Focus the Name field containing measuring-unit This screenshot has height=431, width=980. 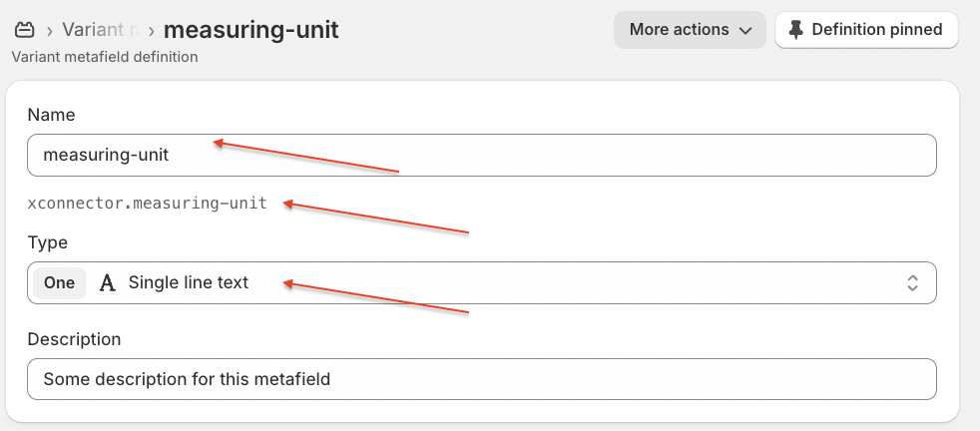point(481,155)
